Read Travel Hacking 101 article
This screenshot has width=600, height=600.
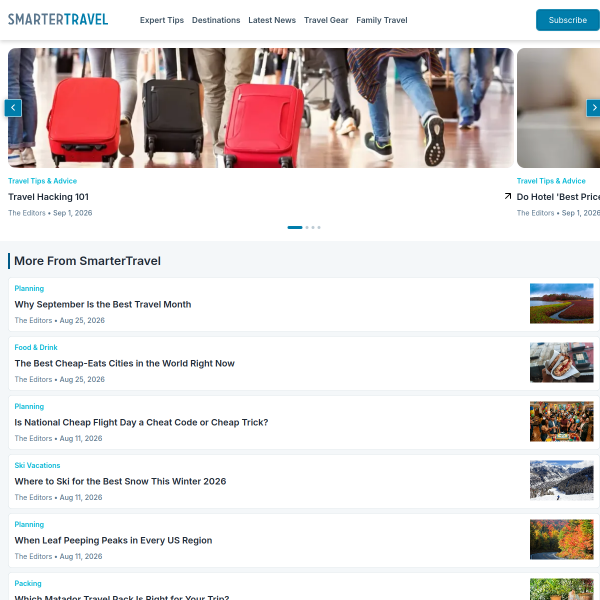[x=49, y=197]
